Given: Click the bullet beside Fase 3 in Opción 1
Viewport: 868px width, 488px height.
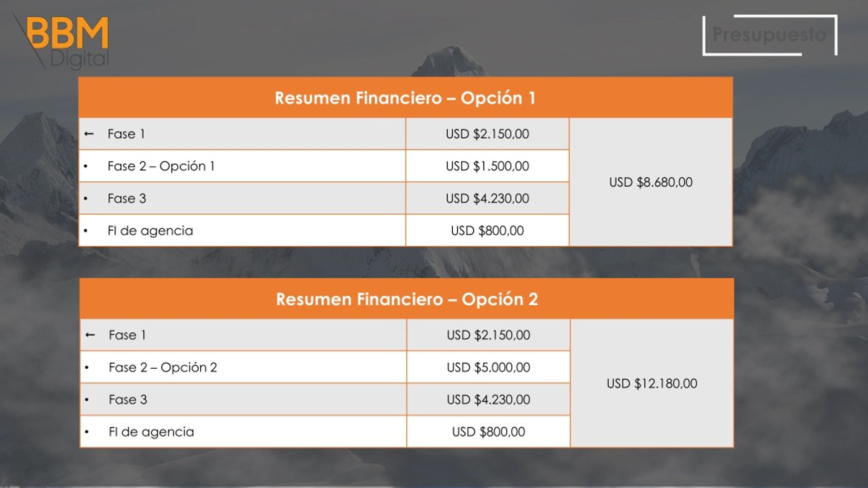Looking at the screenshot, I should tap(85, 199).
